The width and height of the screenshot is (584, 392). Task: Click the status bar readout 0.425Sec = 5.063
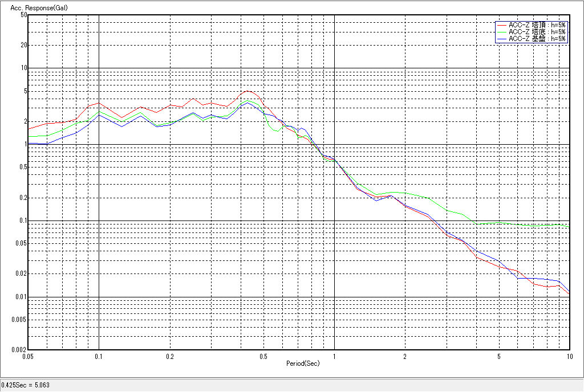point(26,385)
